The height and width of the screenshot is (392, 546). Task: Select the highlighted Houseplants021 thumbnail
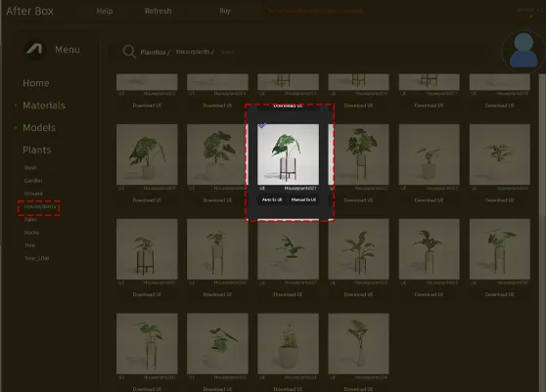[288, 154]
